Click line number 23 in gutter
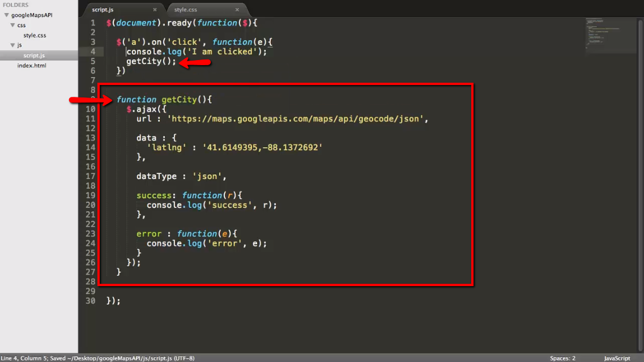Viewport: 644px width, 362px height. click(91, 234)
